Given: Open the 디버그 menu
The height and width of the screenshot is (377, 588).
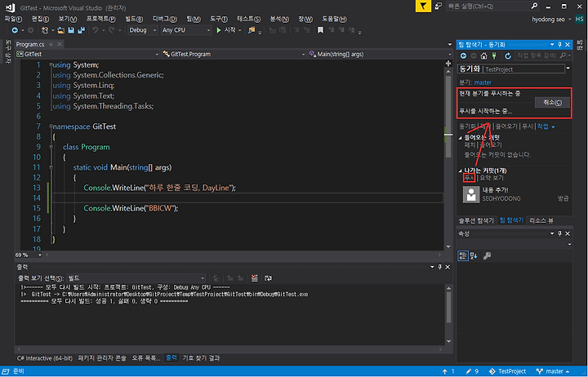Looking at the screenshot, I should [x=165, y=19].
